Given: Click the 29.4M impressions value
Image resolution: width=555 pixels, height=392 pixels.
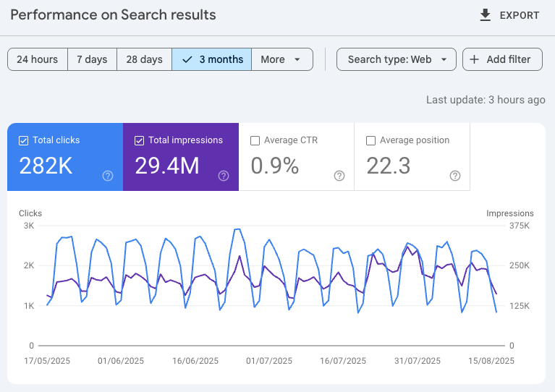Looking at the screenshot, I should [167, 166].
